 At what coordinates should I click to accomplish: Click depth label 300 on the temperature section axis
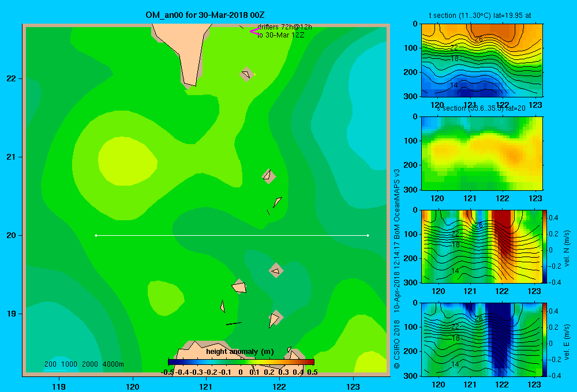click(410, 96)
